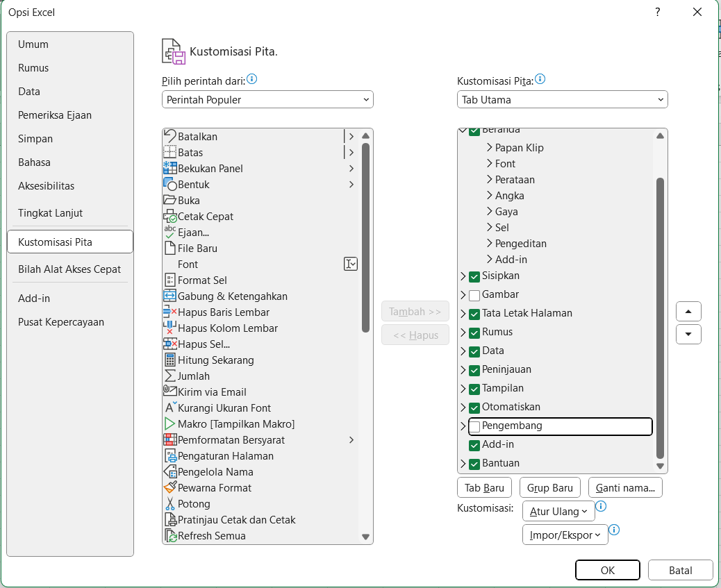Click the Batalkan undo icon
Screen dimensions: 721x588
point(170,136)
